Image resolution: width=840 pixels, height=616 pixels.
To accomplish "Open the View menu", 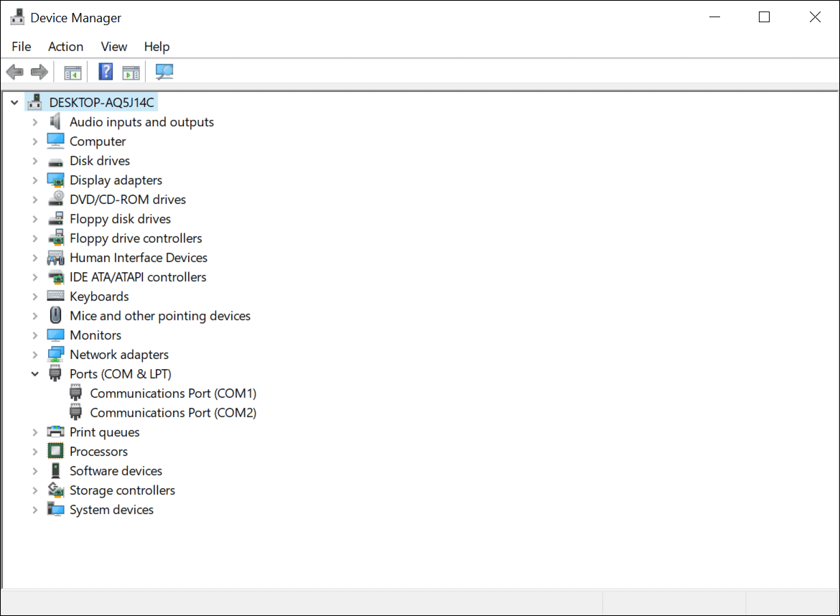I will click(113, 47).
